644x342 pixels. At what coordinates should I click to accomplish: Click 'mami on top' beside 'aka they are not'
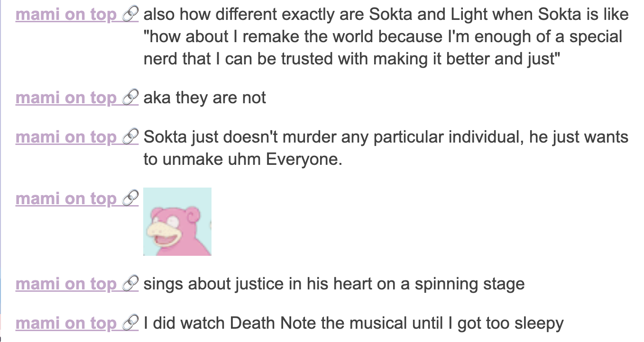tap(66, 98)
